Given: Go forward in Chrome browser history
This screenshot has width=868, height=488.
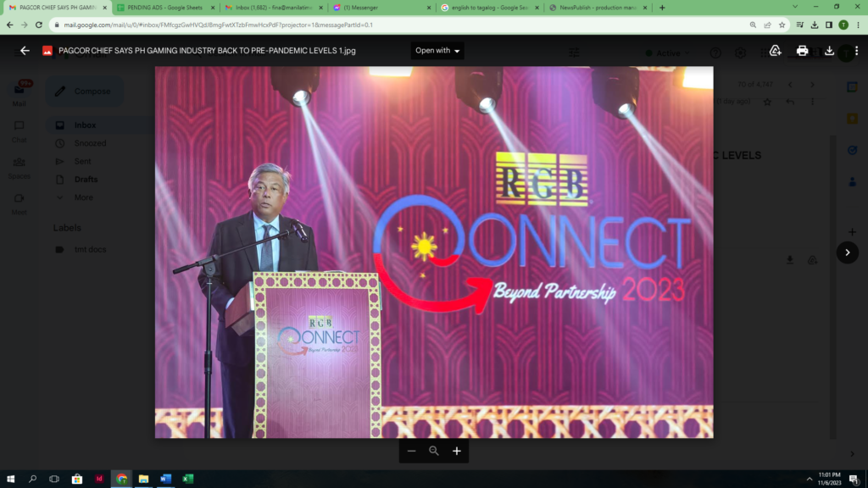Looking at the screenshot, I should pyautogui.click(x=25, y=25).
